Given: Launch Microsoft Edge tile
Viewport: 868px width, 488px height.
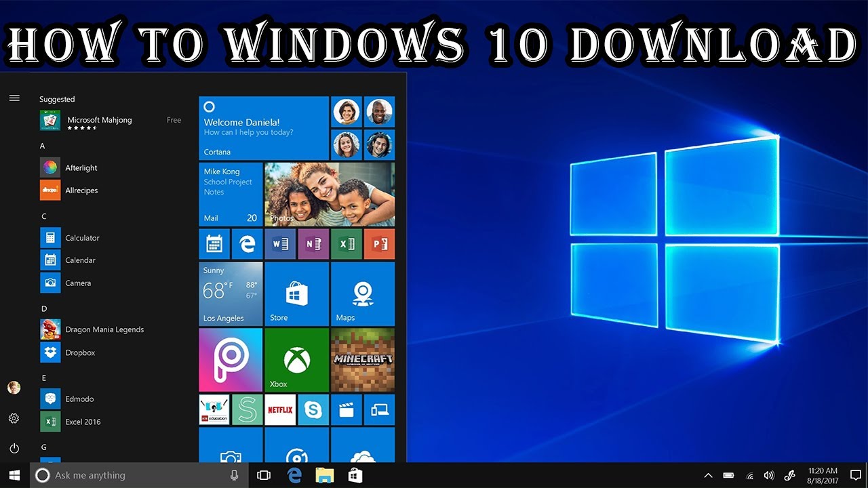Looking at the screenshot, I should pyautogui.click(x=247, y=244).
